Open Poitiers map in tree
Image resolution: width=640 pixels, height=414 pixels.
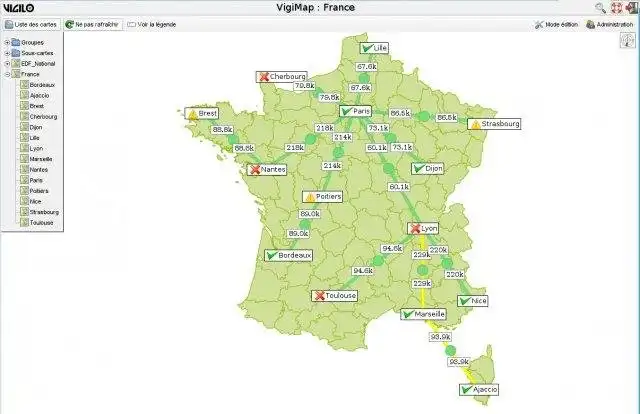(x=34, y=191)
